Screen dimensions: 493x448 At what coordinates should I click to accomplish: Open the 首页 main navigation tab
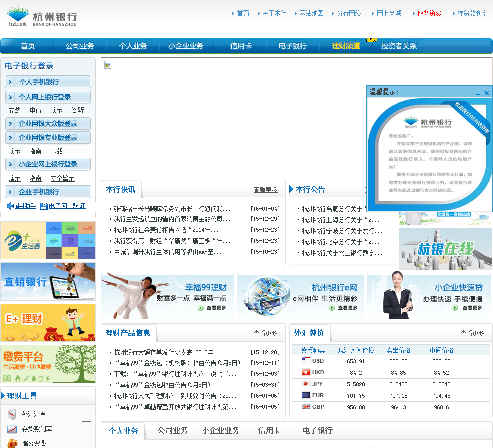pos(28,46)
